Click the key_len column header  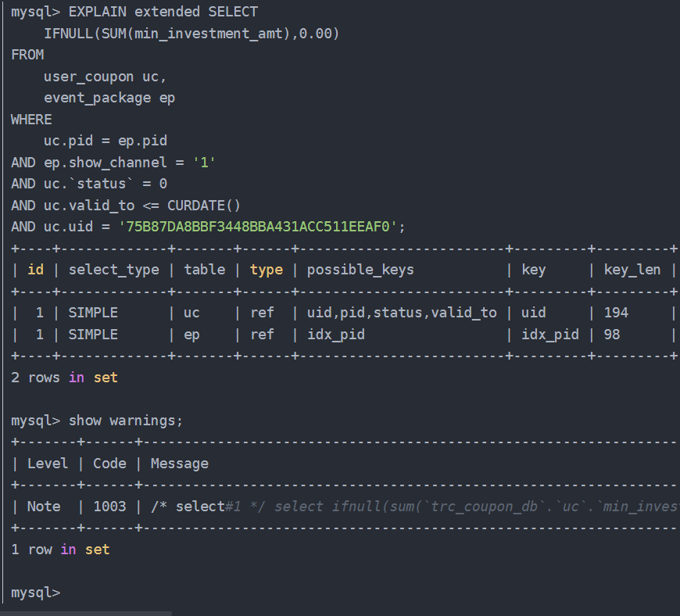[632, 270]
